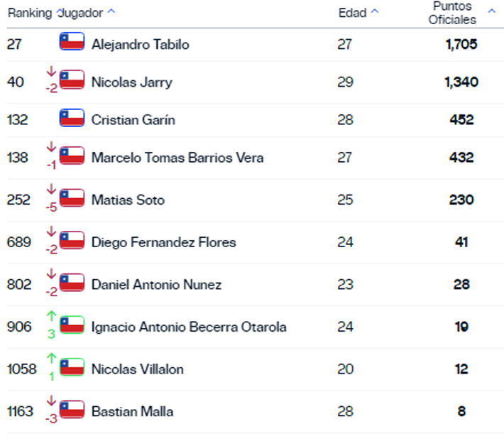Open Daniel Antonio Nunez profile link
Image resolution: width=504 pixels, height=446 pixels.
pyautogui.click(x=156, y=284)
